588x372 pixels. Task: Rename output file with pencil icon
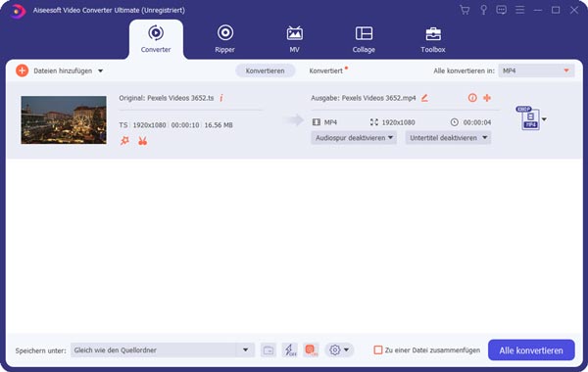pos(424,98)
